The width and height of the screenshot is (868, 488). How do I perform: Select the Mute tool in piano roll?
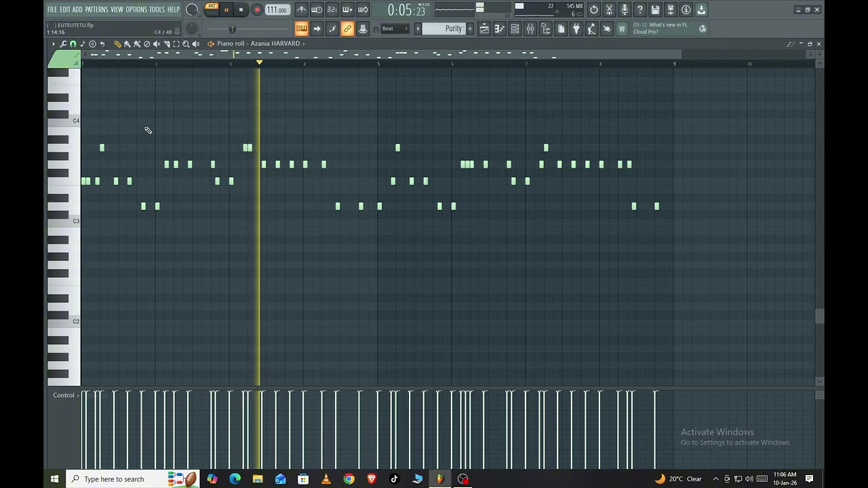[157, 43]
